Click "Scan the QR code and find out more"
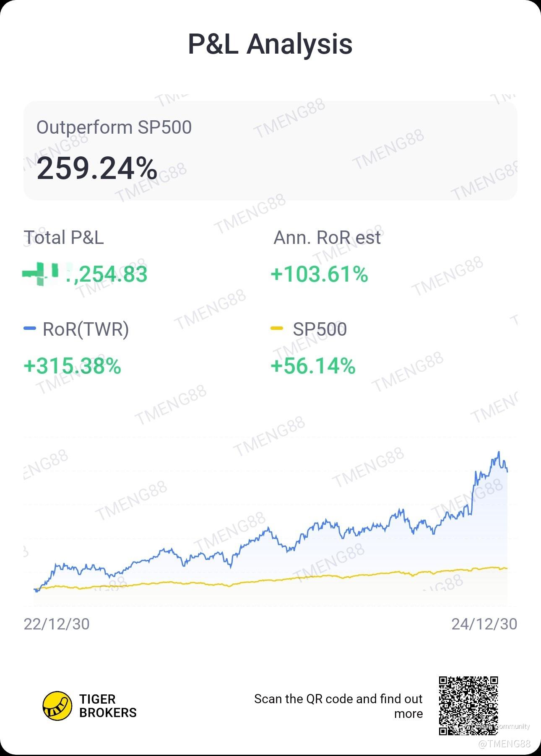 click(x=338, y=706)
